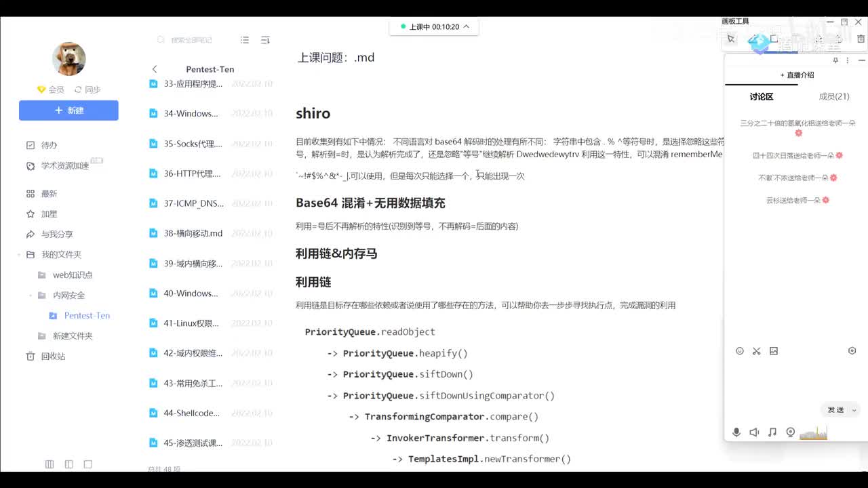Click two-column layout icon at sidebar bottom

point(68,464)
